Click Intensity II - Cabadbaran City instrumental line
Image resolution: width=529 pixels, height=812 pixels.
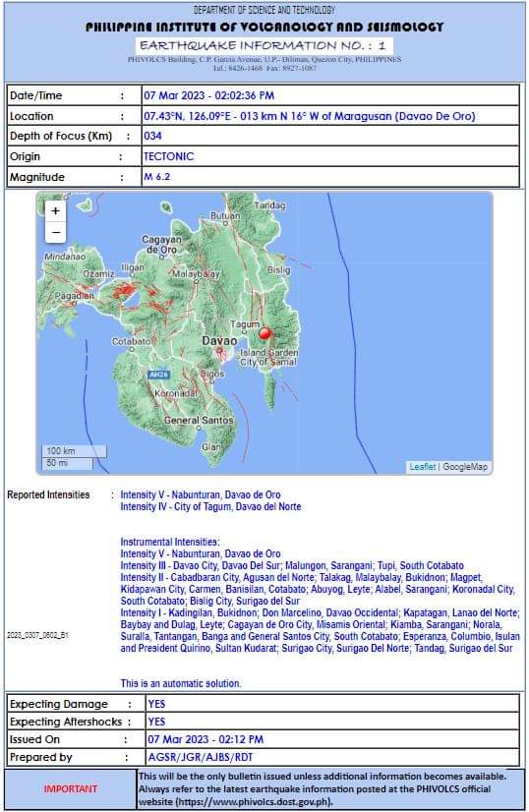tap(318, 589)
